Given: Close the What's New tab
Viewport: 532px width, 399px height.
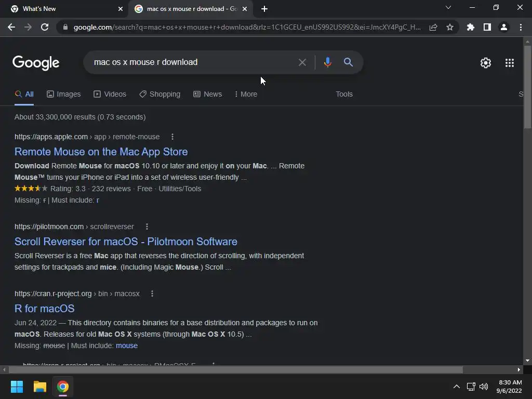Looking at the screenshot, I should [x=121, y=9].
